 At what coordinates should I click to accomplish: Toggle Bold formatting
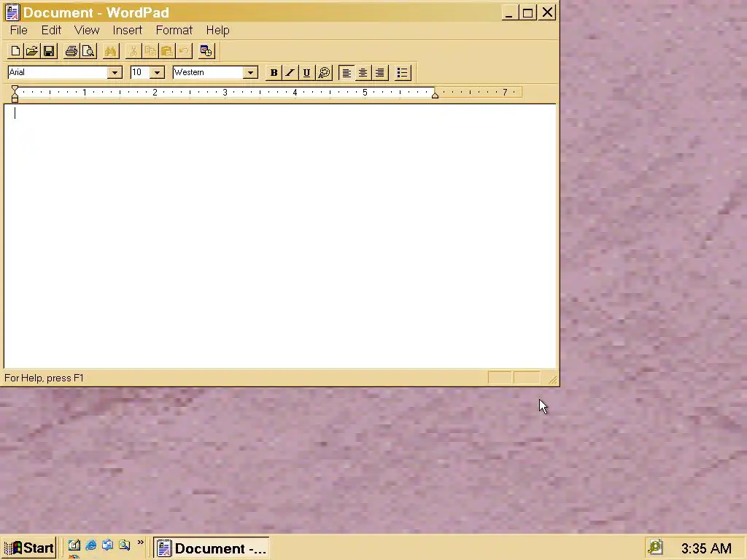(x=274, y=73)
